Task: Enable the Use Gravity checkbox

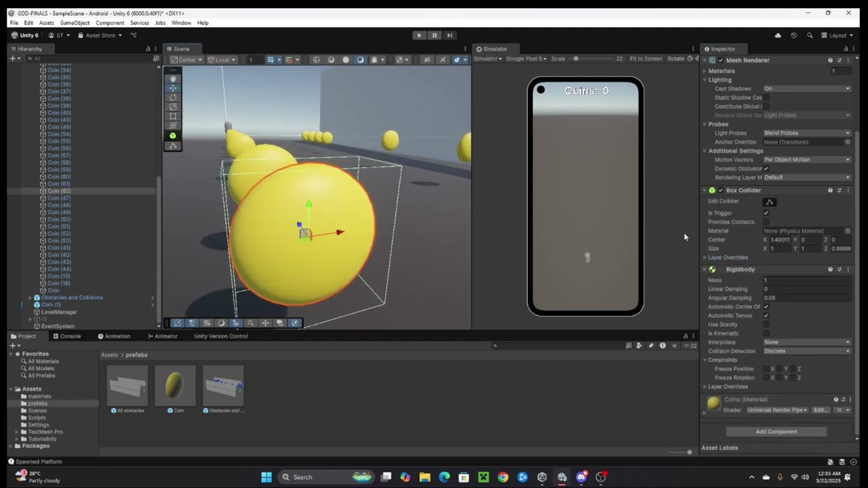Action: [x=766, y=325]
